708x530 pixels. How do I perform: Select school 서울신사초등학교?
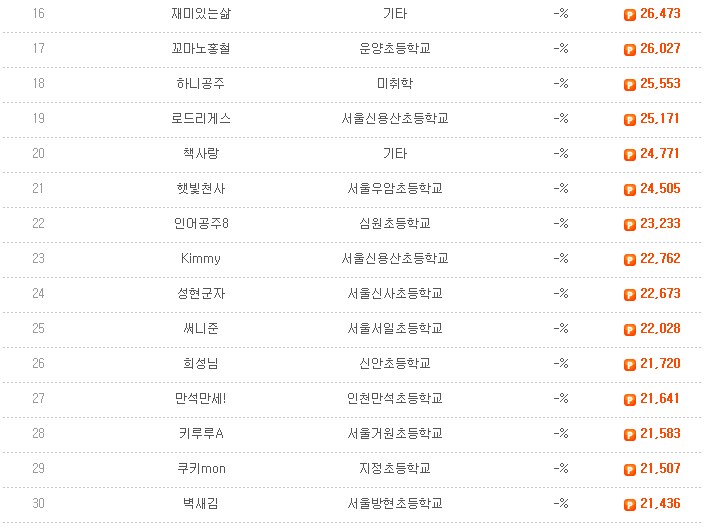coord(395,293)
